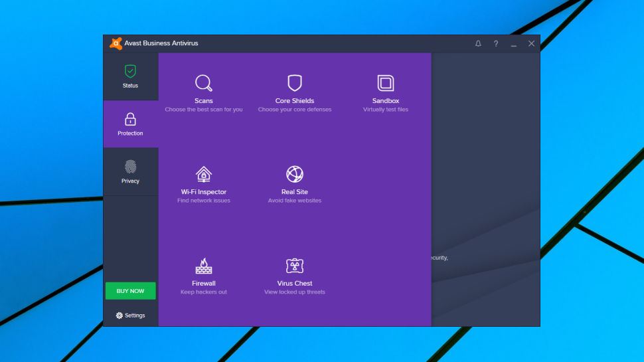The height and width of the screenshot is (362, 644).
Task: Open the help question mark icon
Action: tap(496, 44)
